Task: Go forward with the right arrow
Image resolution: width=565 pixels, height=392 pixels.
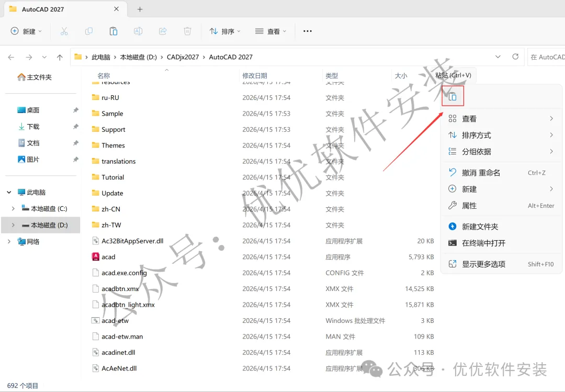Action: click(x=29, y=57)
